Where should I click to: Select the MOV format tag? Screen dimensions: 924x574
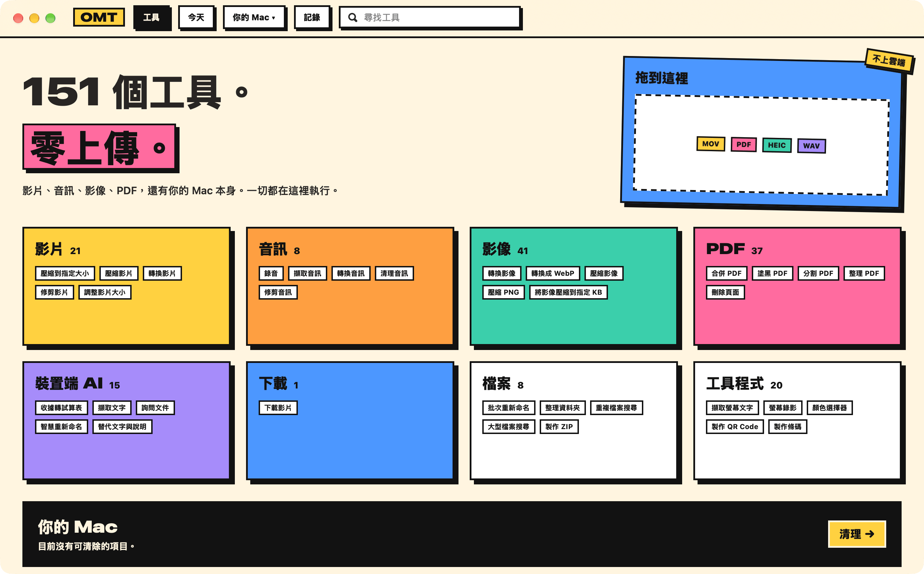coord(710,144)
